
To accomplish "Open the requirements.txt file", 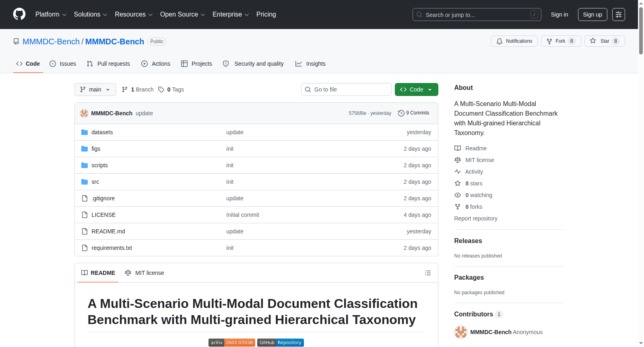I will tap(111, 248).
